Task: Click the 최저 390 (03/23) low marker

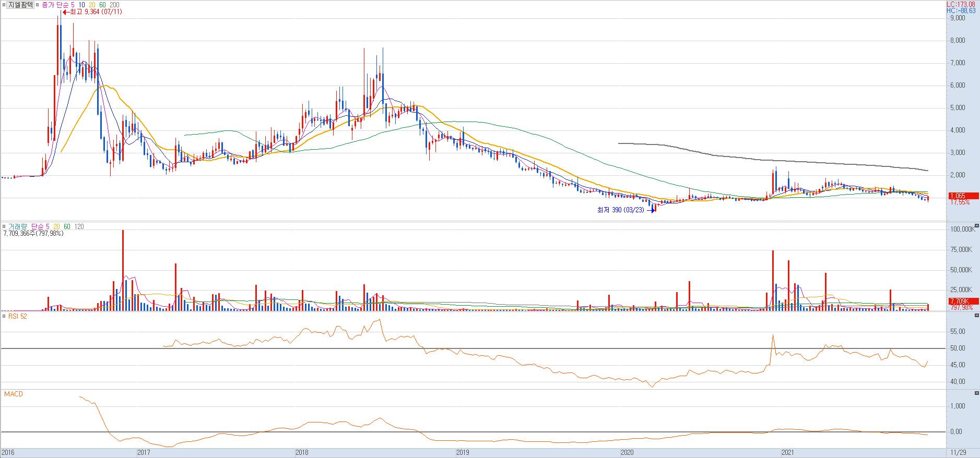Action: coord(626,210)
